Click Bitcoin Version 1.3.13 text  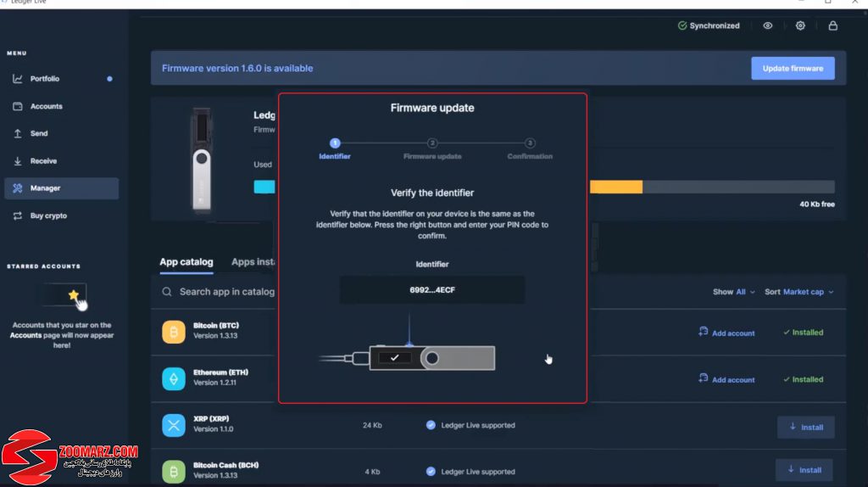215,336
